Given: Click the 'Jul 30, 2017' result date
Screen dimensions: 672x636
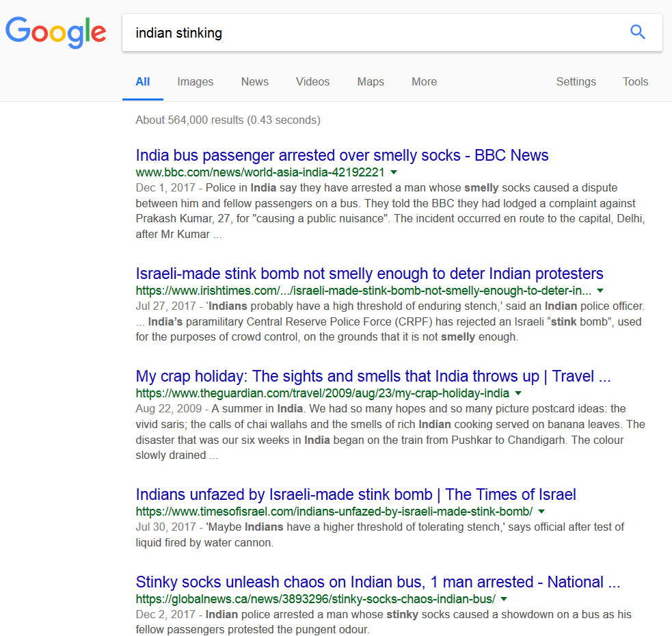Looking at the screenshot, I should click(x=166, y=527).
